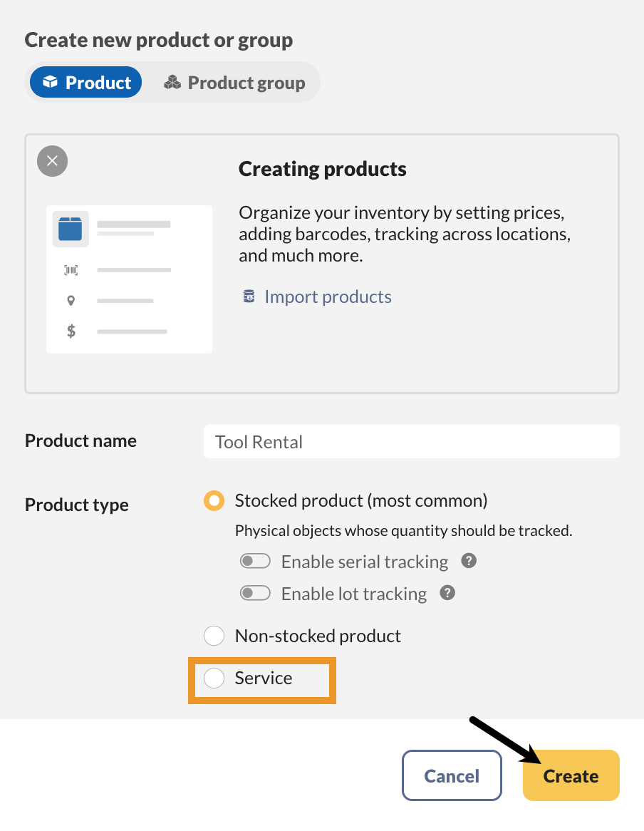Enable the lot tracking toggle
This screenshot has height=831, width=644.
[x=255, y=593]
